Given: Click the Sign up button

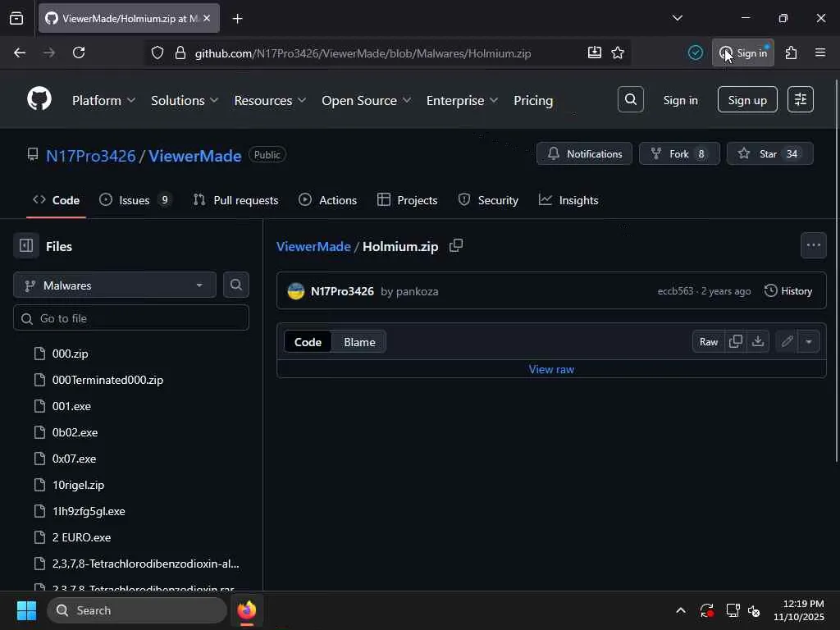Looking at the screenshot, I should 746,99.
